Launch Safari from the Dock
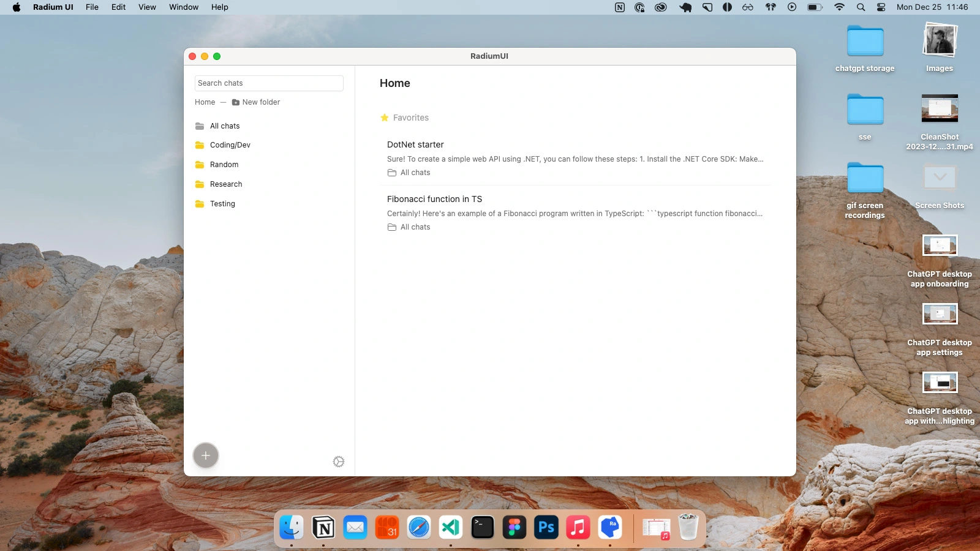 pos(419,527)
